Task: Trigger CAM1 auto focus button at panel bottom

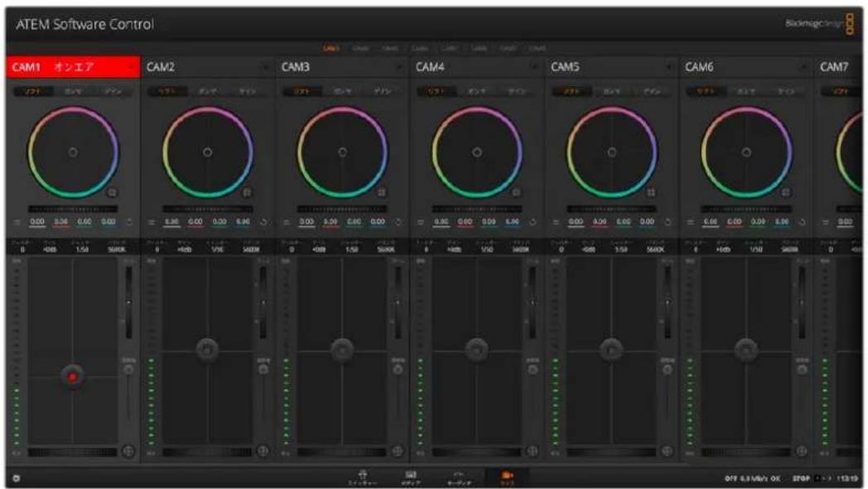Action: pos(128,451)
